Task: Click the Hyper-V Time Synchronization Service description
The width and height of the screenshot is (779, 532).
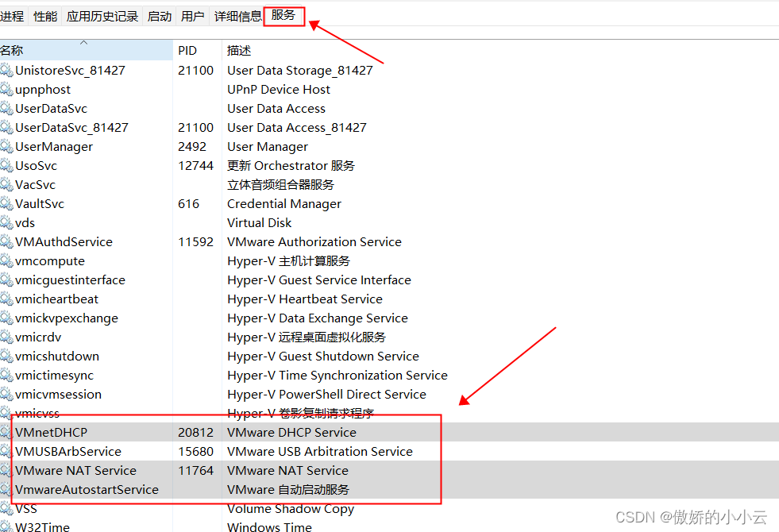Action: click(x=337, y=375)
